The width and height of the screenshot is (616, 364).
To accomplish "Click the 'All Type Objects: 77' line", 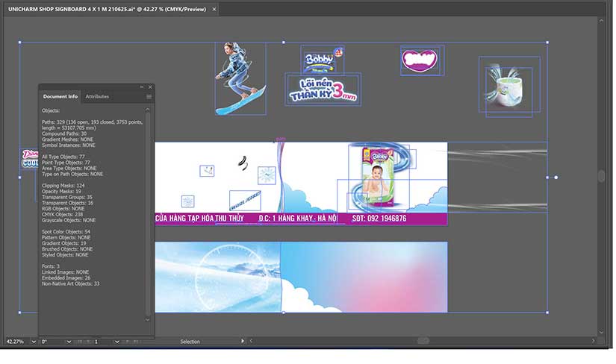I will point(63,157).
